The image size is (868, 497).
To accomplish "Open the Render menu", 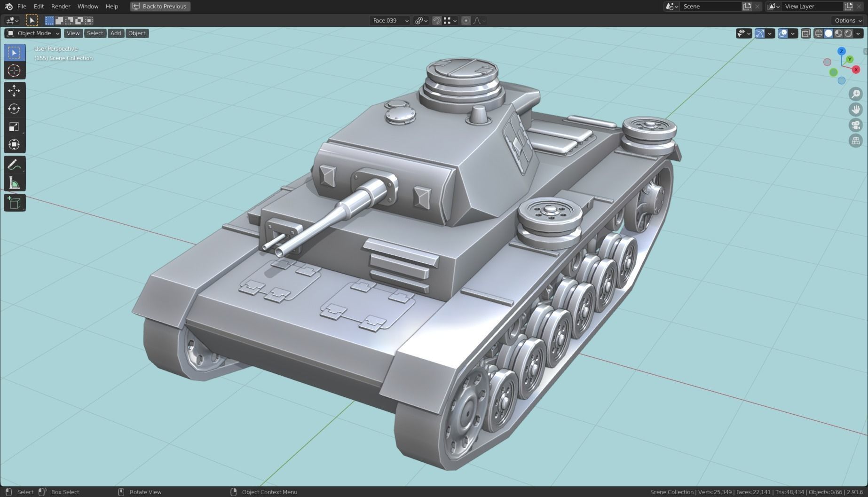I will (x=61, y=6).
